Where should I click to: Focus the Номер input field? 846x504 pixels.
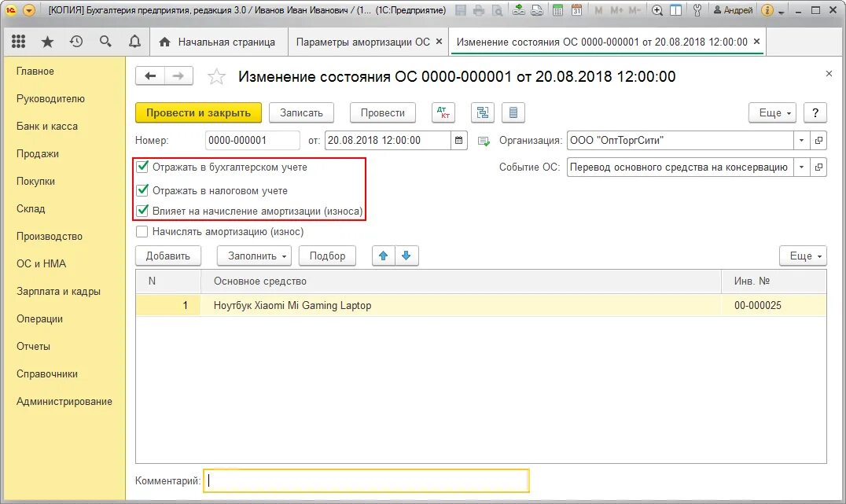[x=252, y=140]
